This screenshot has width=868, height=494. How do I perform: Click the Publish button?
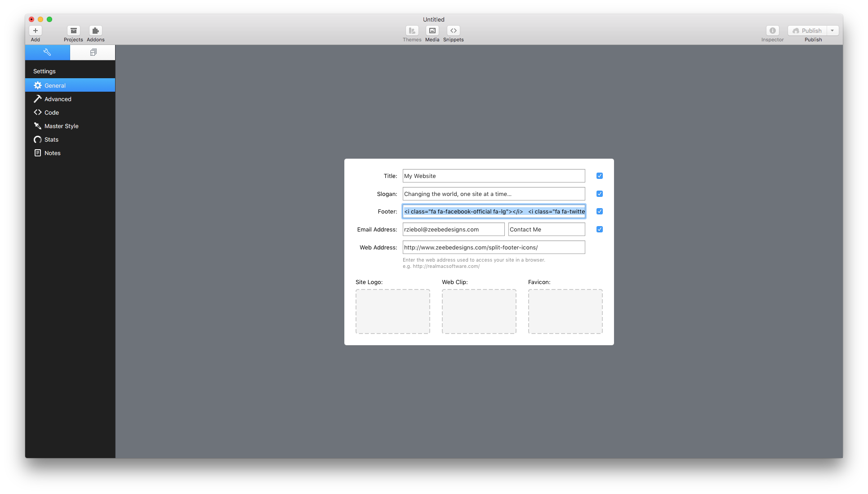[x=807, y=30]
